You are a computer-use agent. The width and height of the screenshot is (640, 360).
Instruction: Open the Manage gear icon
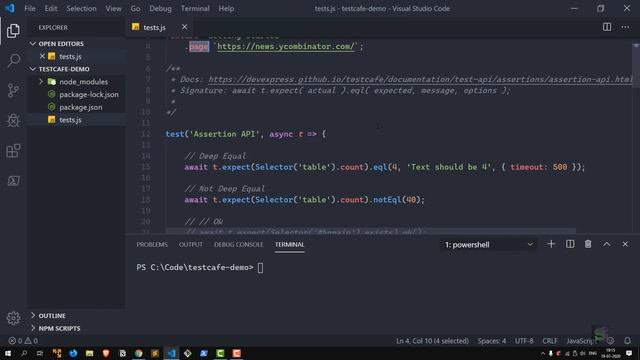[13, 318]
